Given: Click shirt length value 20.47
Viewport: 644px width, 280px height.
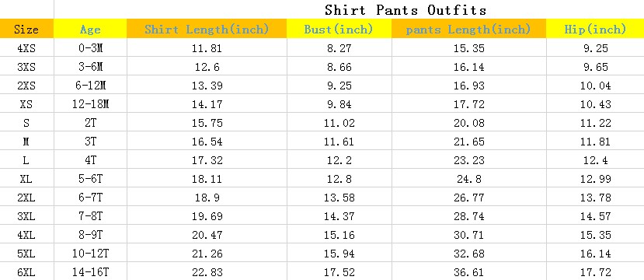Looking at the screenshot, I should [207, 235].
